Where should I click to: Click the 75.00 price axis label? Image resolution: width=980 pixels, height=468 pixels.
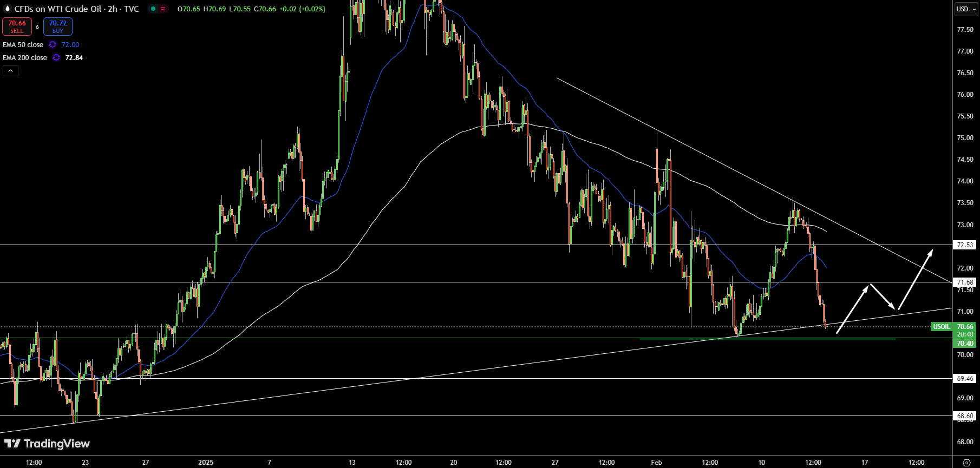[x=965, y=138]
